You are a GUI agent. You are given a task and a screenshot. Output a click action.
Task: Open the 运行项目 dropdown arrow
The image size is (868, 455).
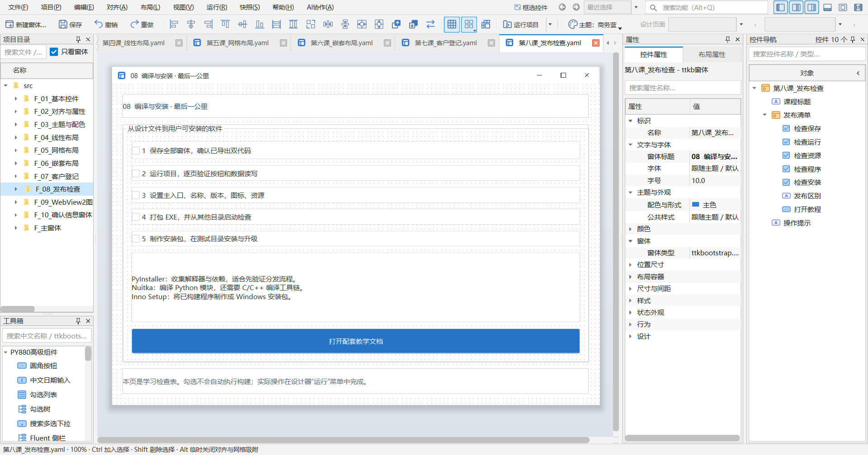click(550, 24)
